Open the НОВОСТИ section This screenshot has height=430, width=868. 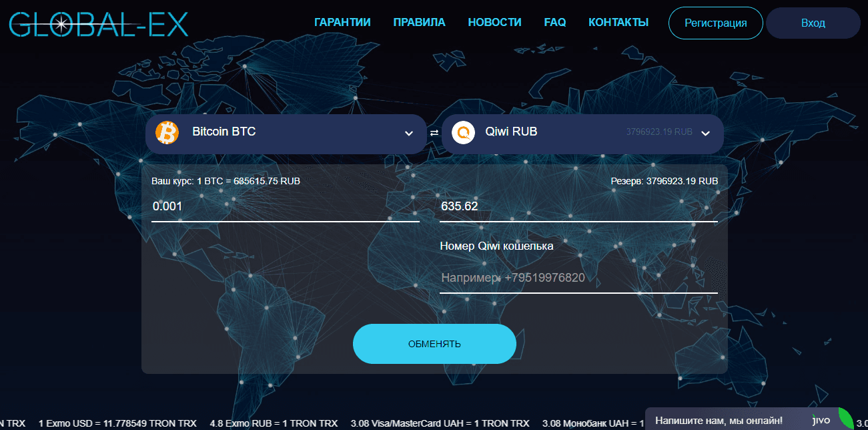click(494, 22)
